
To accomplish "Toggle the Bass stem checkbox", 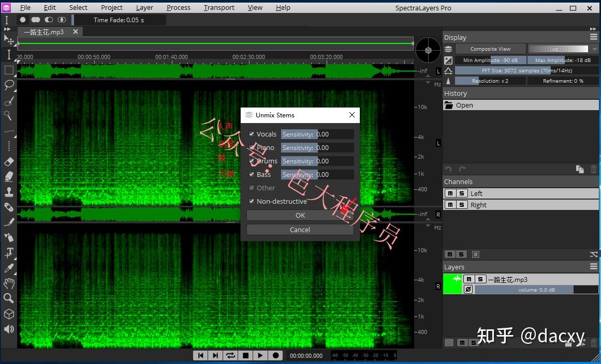I will click(252, 174).
